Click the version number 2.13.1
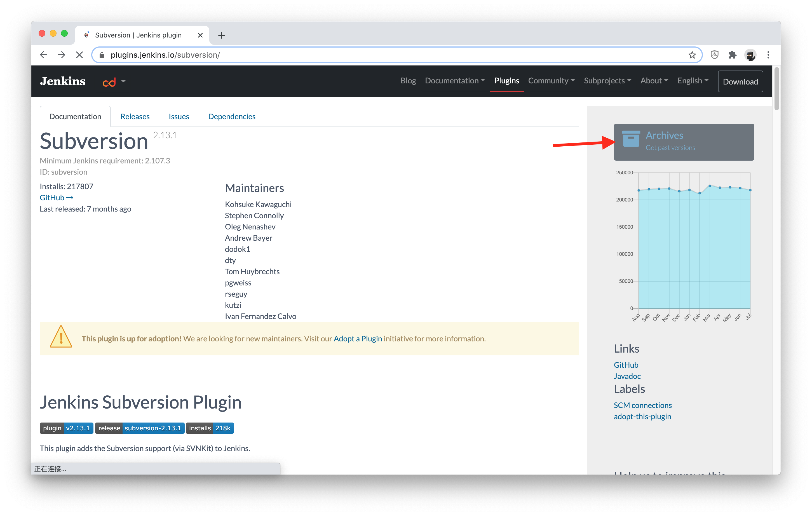Viewport: 812px width, 516px height. (165, 135)
